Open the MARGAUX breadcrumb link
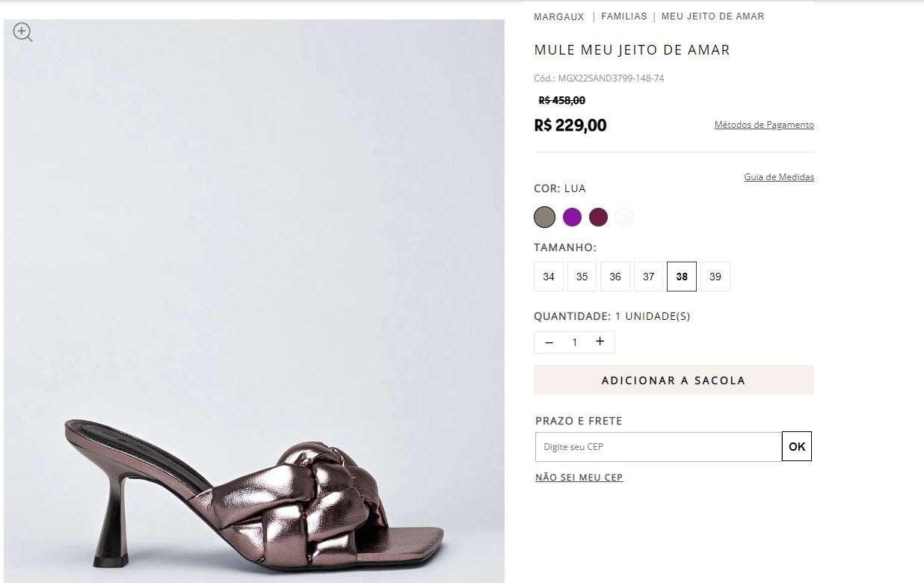Viewport: 924px width, 583px height. pos(558,16)
